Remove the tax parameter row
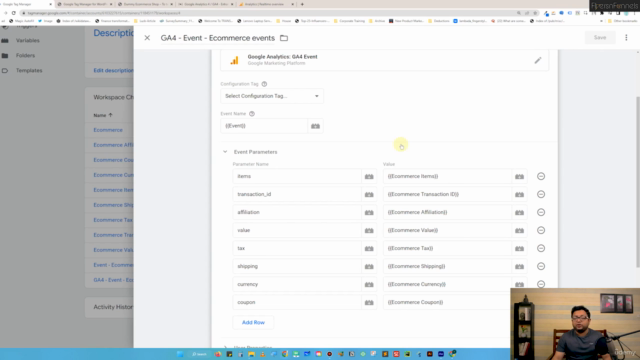The height and width of the screenshot is (360, 640). point(541,248)
